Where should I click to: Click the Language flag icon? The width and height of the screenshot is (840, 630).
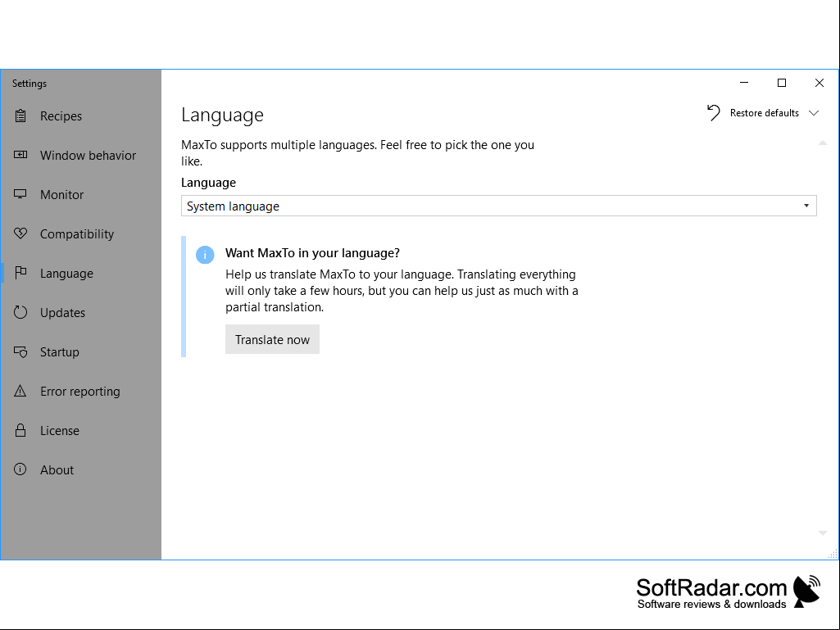click(20, 273)
